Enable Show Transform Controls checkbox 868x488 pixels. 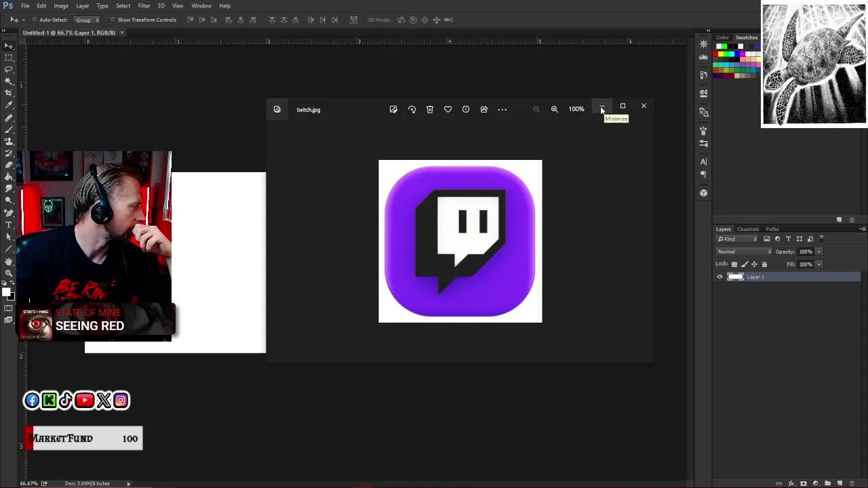112,20
